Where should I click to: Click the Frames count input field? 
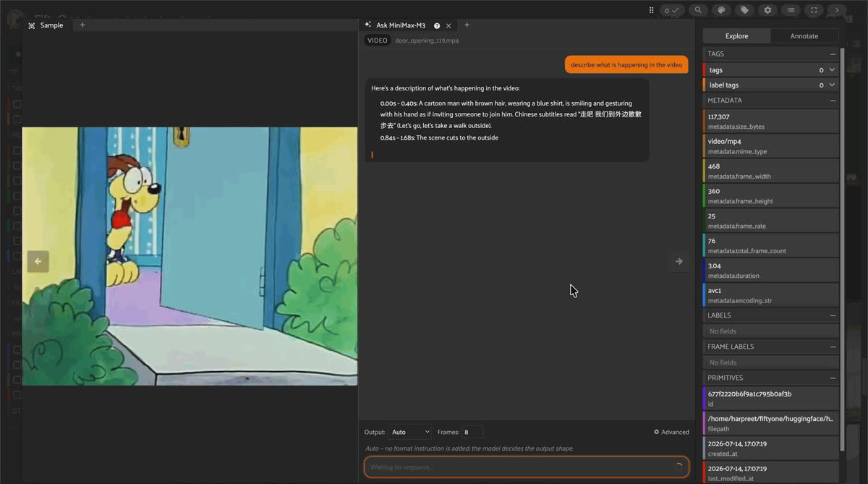click(x=472, y=432)
